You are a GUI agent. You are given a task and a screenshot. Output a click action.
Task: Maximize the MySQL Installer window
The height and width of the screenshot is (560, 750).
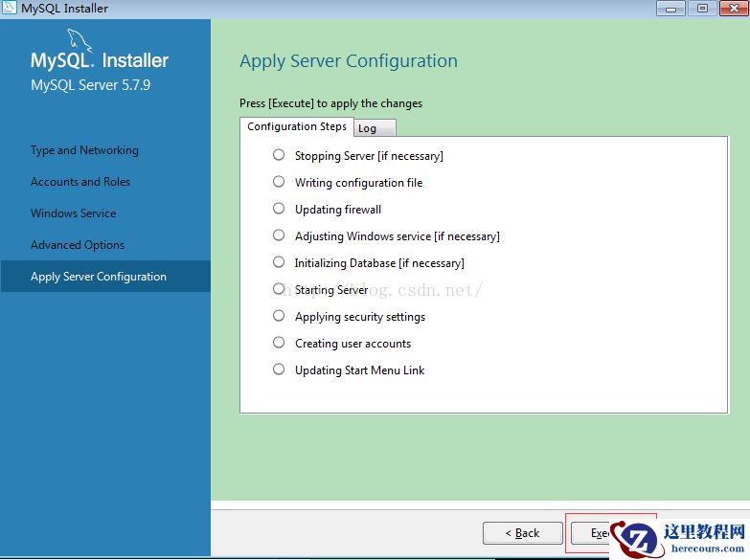click(702, 8)
